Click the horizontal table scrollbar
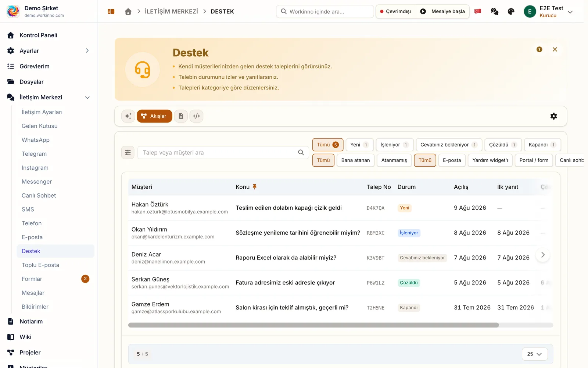 click(x=313, y=325)
